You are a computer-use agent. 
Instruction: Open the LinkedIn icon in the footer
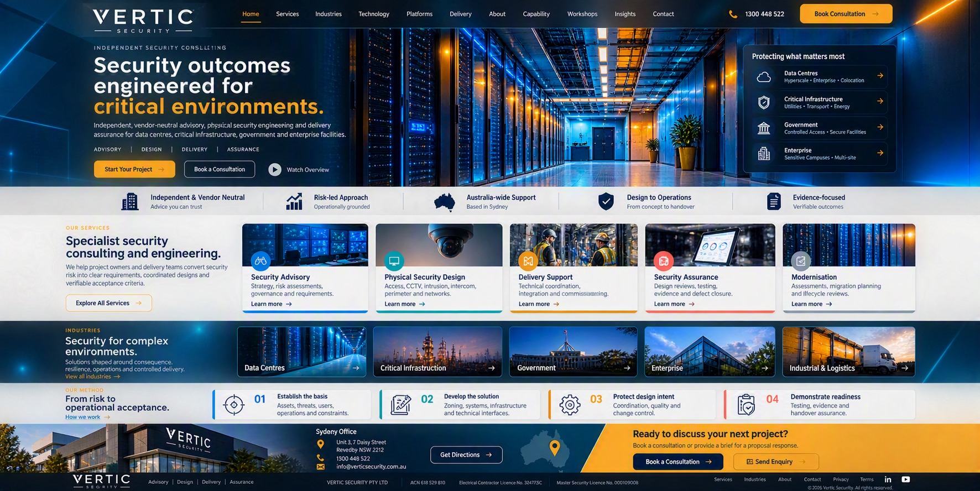[888, 479]
